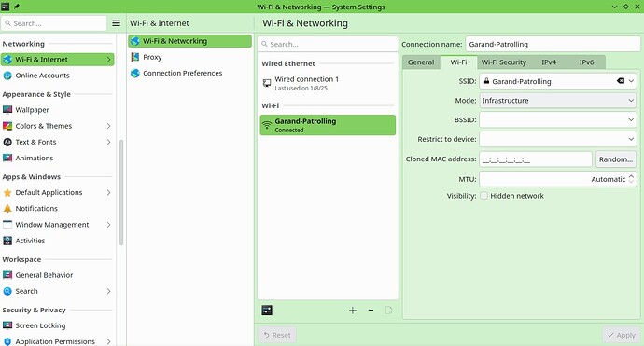The height and width of the screenshot is (346, 644).
Task: Click the plus icon to add connection
Action: click(x=353, y=311)
